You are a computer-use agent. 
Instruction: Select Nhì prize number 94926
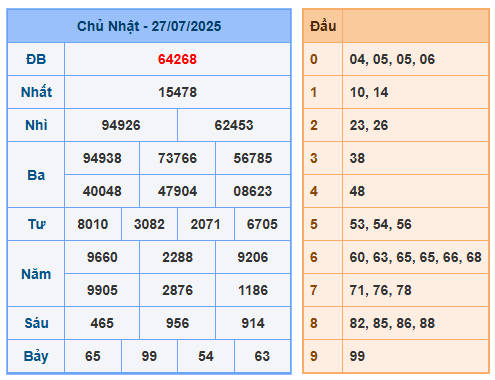point(121,125)
